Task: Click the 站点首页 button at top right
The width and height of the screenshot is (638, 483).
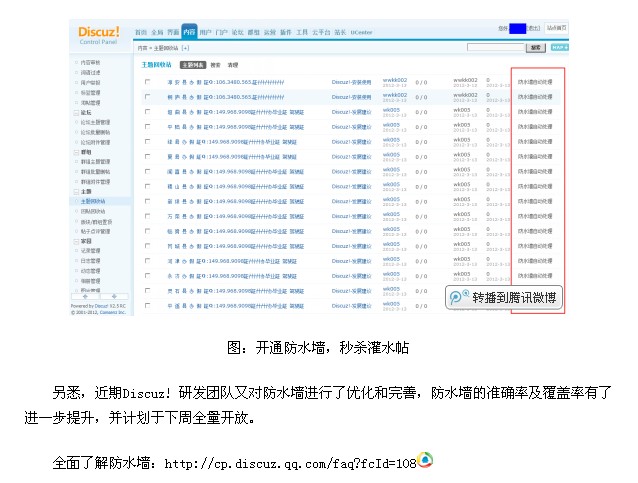Action: (557, 28)
